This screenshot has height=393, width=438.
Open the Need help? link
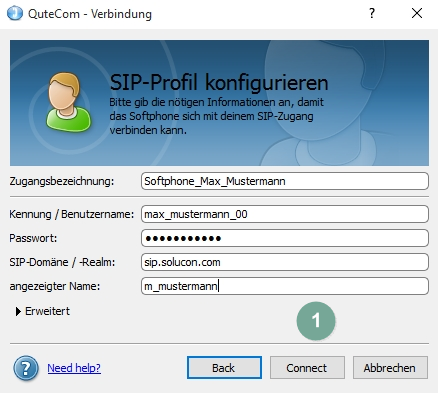tap(74, 368)
